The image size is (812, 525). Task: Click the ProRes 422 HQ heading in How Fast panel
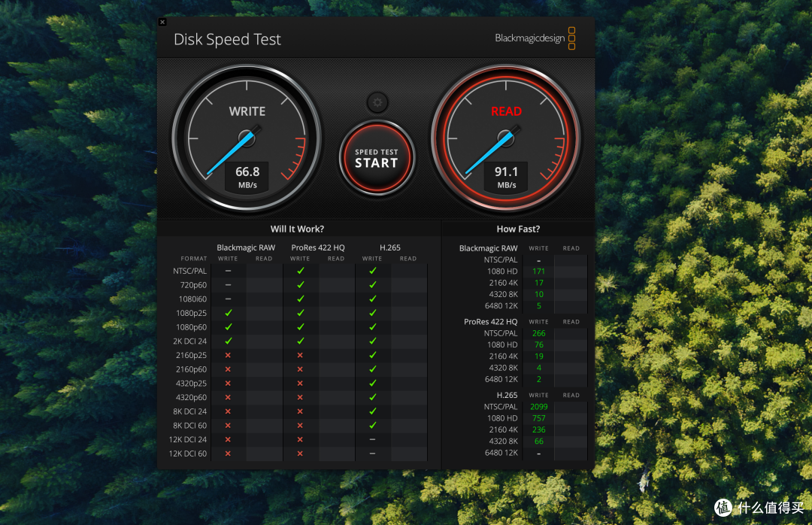click(490, 322)
